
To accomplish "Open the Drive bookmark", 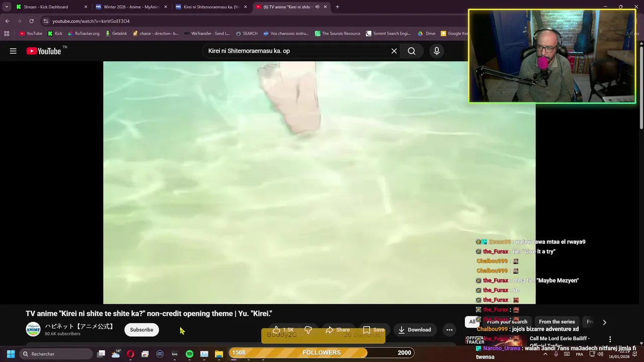I will (x=426, y=34).
